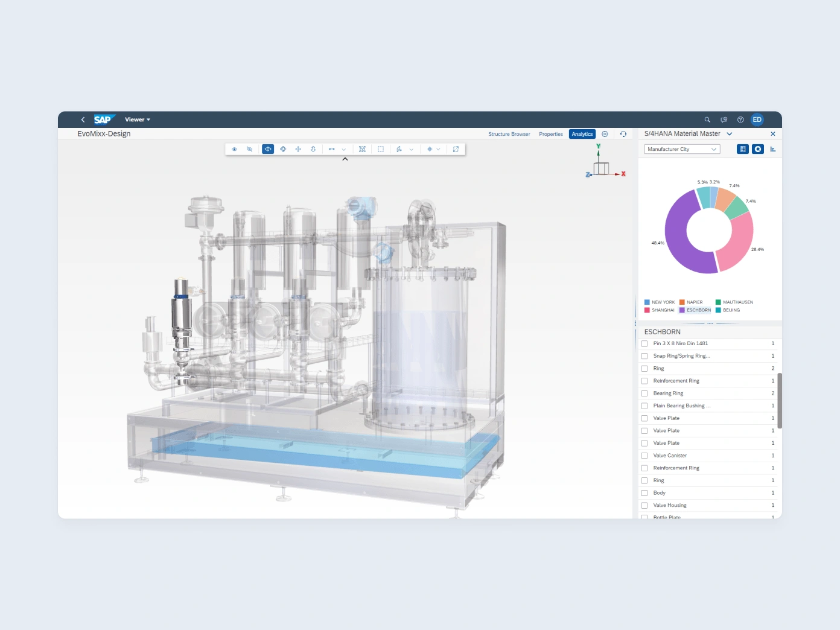Select the NEW YORK legend item
Image resolution: width=840 pixels, height=630 pixels.
pyautogui.click(x=660, y=302)
